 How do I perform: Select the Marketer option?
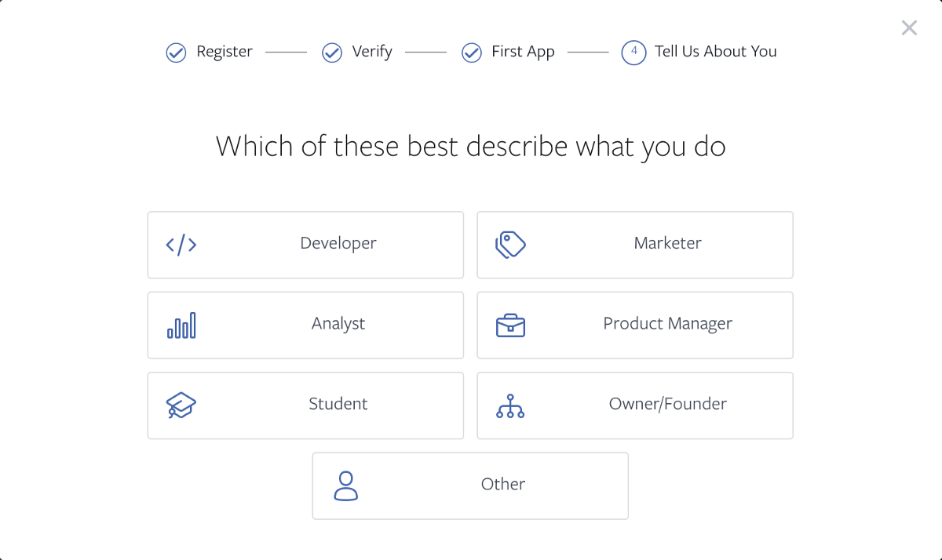(x=667, y=244)
